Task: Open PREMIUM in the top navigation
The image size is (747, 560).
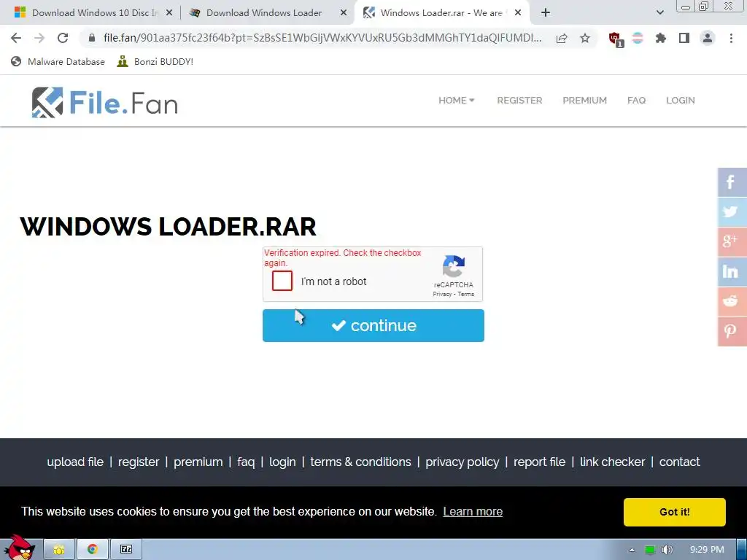Action: tap(584, 101)
